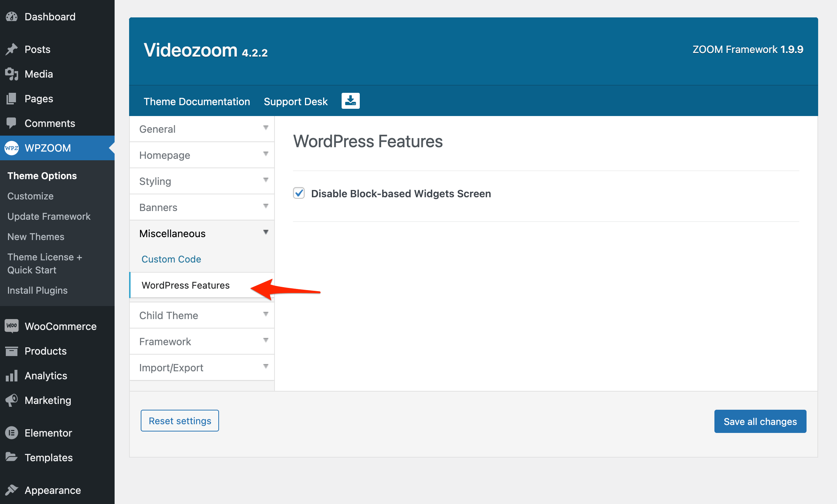Select the WordPress Features sub-item

(185, 285)
